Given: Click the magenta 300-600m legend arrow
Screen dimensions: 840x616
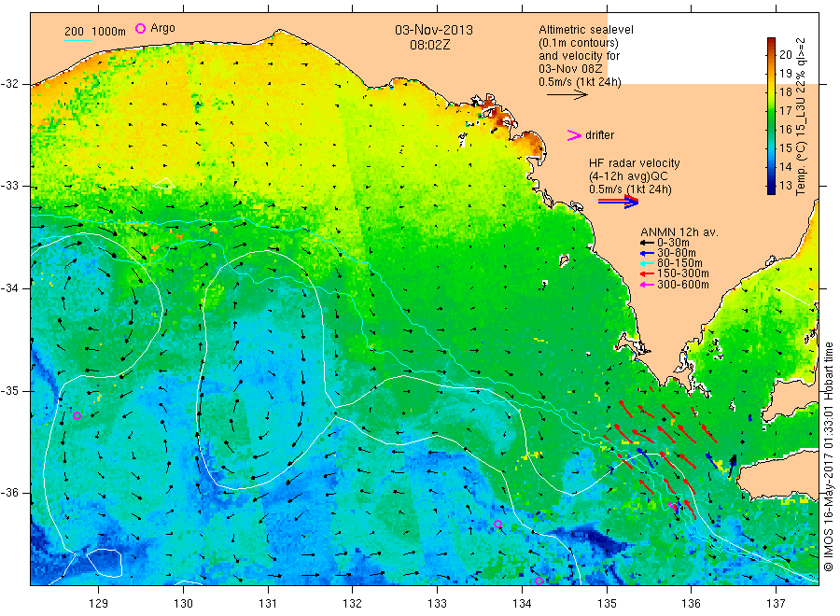Looking at the screenshot, I should (x=647, y=285).
